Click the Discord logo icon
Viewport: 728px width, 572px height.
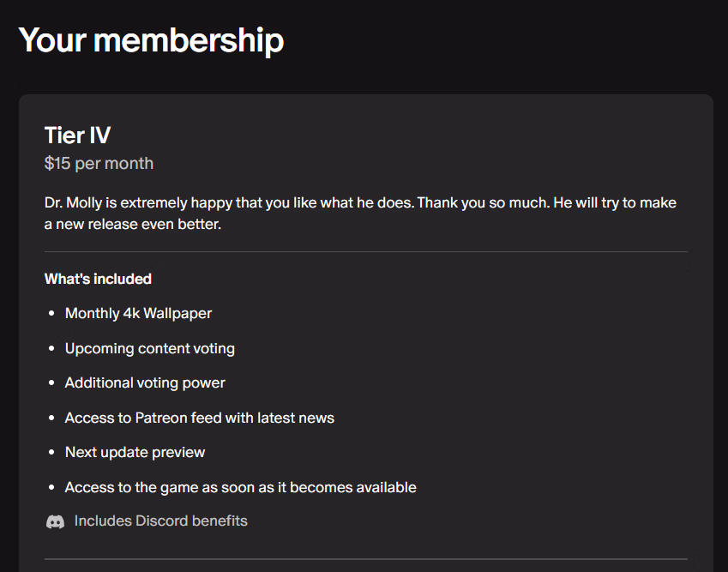[55, 521]
